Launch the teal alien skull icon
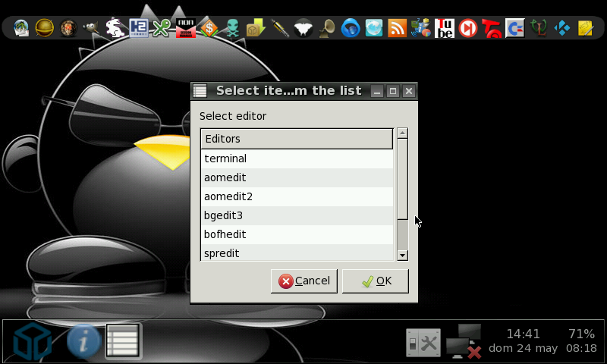This screenshot has height=364, width=607. 232,28
